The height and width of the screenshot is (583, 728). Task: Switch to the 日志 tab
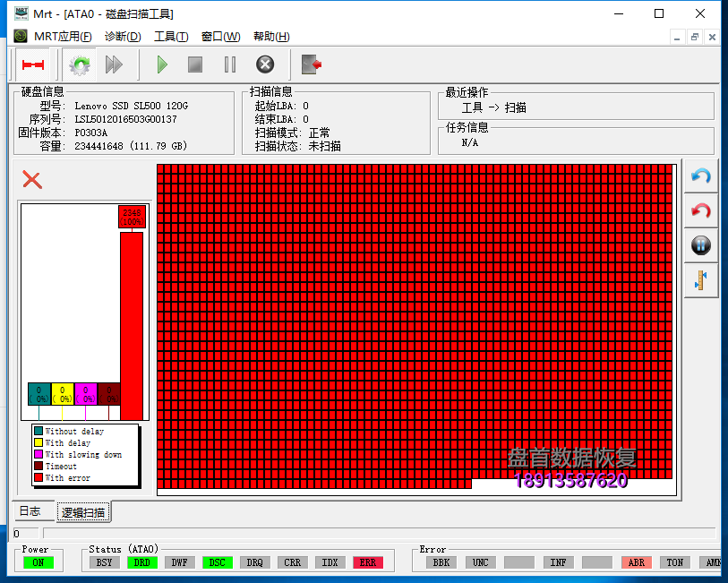pos(30,511)
